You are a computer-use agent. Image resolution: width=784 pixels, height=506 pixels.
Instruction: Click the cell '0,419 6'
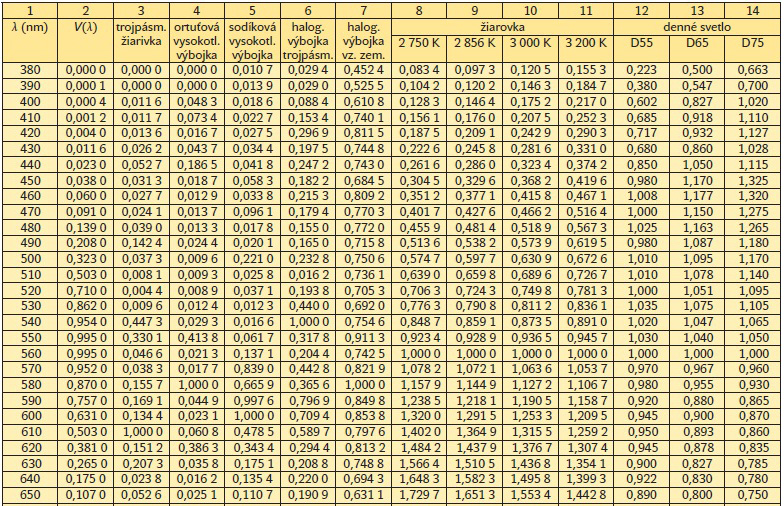pyautogui.click(x=586, y=180)
